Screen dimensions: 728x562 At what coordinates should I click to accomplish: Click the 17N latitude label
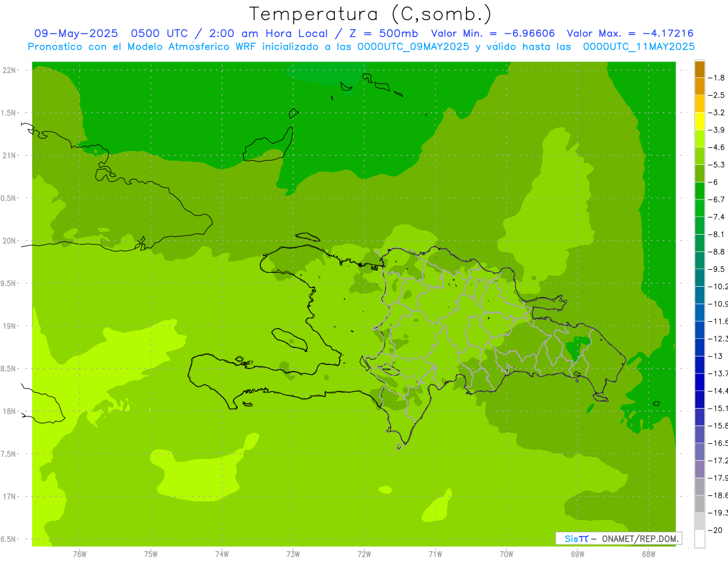[x=8, y=497]
